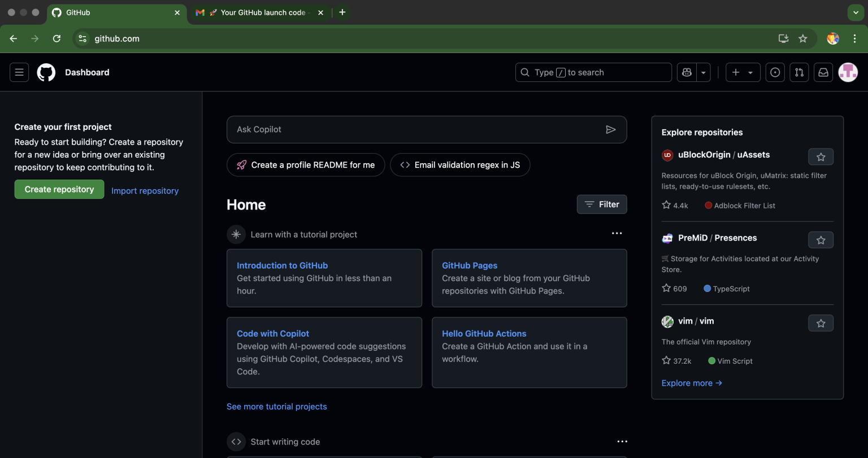Submit the Ask Copilot prompt arrow
868x458 pixels.
pos(611,129)
